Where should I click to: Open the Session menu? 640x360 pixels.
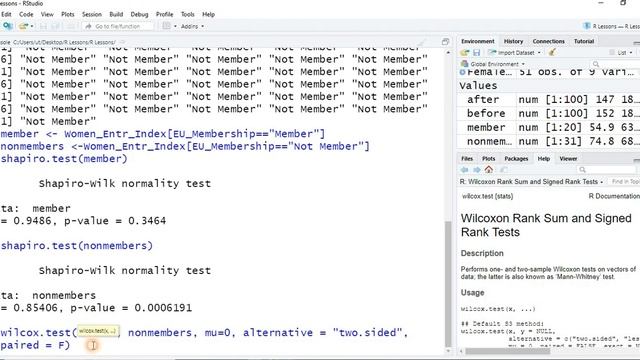tap(92, 14)
